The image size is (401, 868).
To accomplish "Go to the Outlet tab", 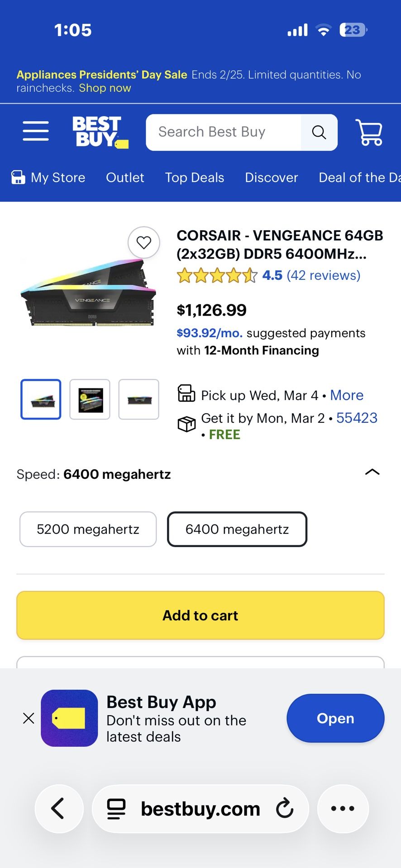I will point(125,178).
